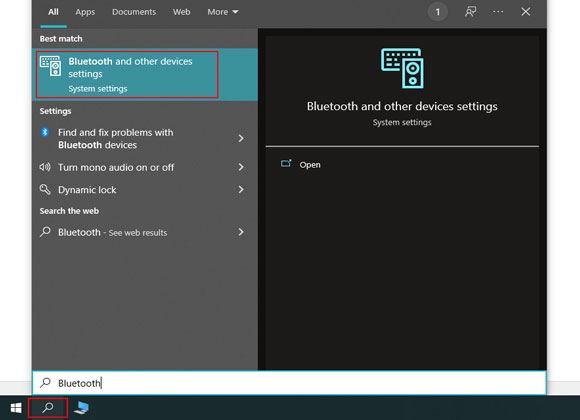Image resolution: width=580 pixels, height=420 pixels.
Task: Expand arrow for Turn mono audio
Action: (x=241, y=167)
